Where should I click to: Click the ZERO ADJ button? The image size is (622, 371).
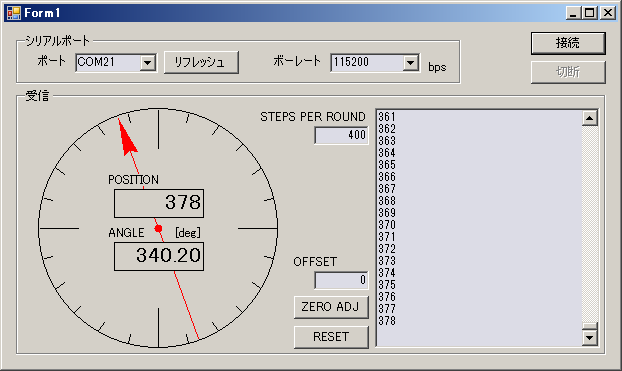point(331,307)
